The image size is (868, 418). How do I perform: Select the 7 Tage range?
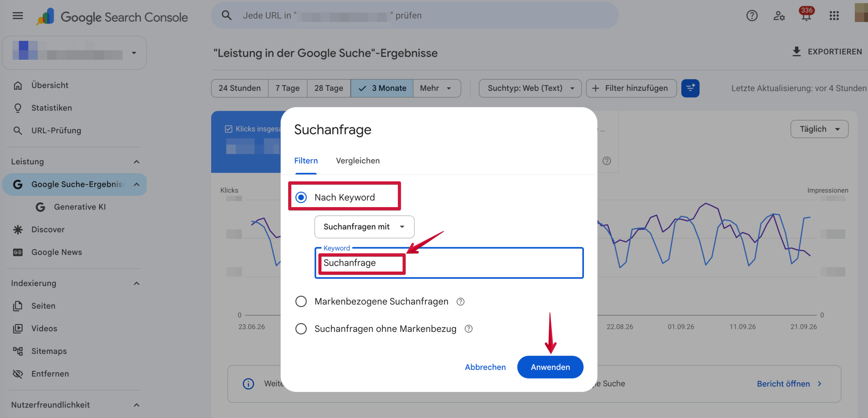(x=288, y=88)
